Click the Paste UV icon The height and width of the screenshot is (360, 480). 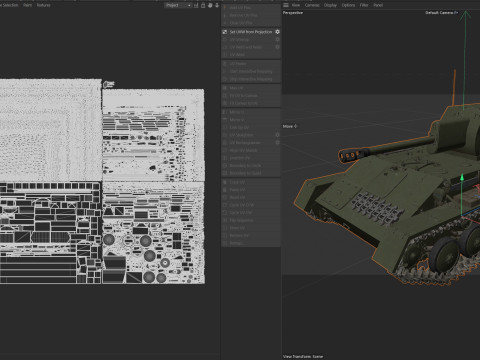[225, 190]
